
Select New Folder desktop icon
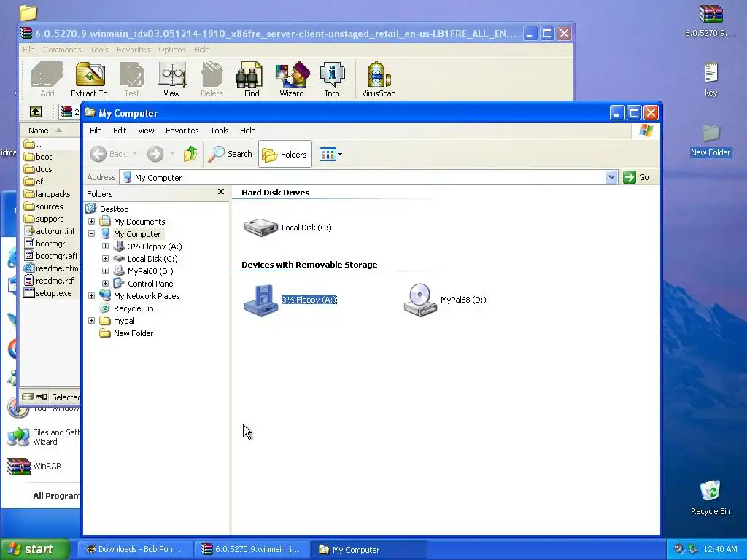(x=711, y=141)
